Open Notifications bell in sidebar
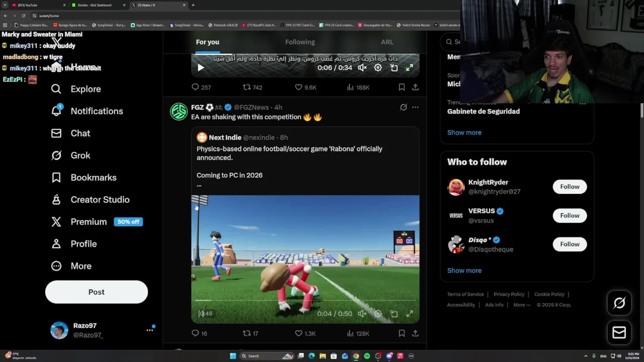 [87, 111]
